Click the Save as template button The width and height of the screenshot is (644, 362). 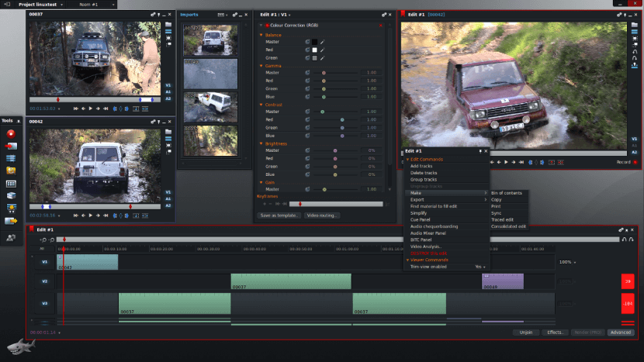(x=279, y=215)
